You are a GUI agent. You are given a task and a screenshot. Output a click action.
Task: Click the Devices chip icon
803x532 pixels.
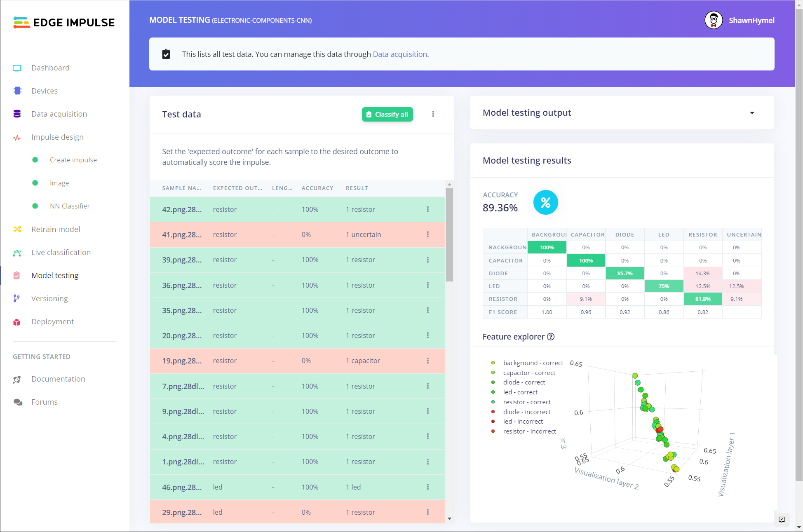tap(17, 91)
